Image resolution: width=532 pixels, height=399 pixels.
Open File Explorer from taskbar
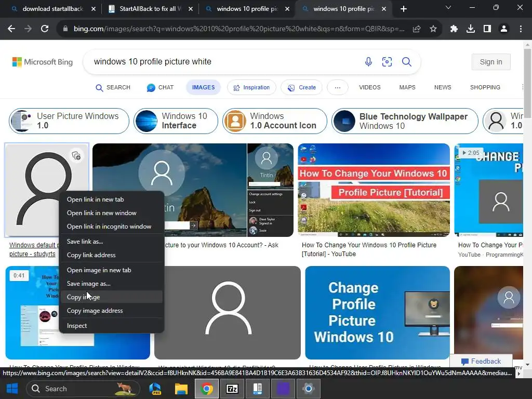[181, 389]
